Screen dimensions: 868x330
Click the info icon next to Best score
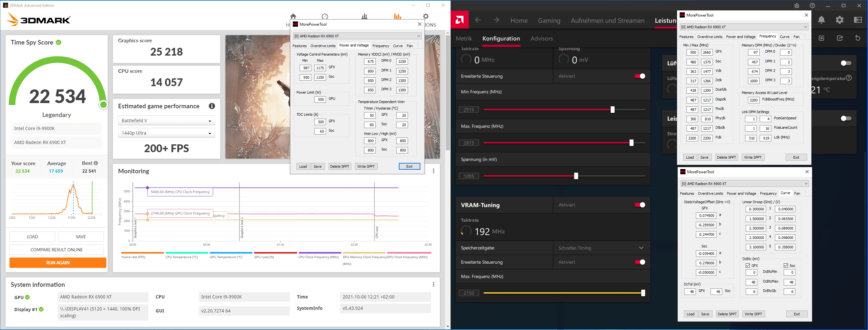pyautogui.click(x=96, y=163)
